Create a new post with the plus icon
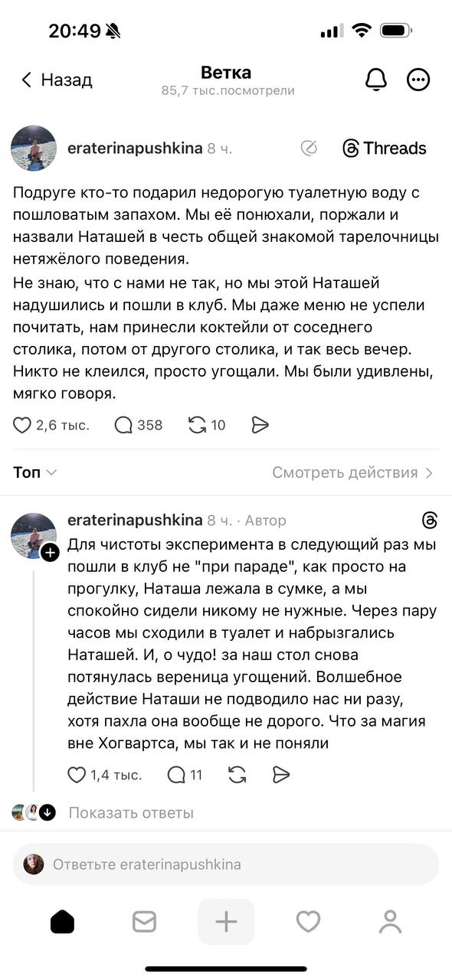452x980 pixels. point(226,922)
